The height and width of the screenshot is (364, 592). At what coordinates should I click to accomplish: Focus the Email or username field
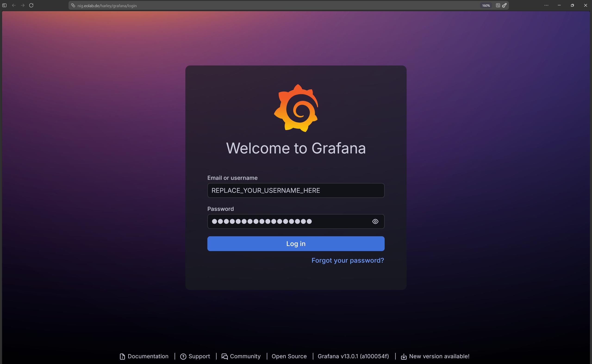point(296,190)
